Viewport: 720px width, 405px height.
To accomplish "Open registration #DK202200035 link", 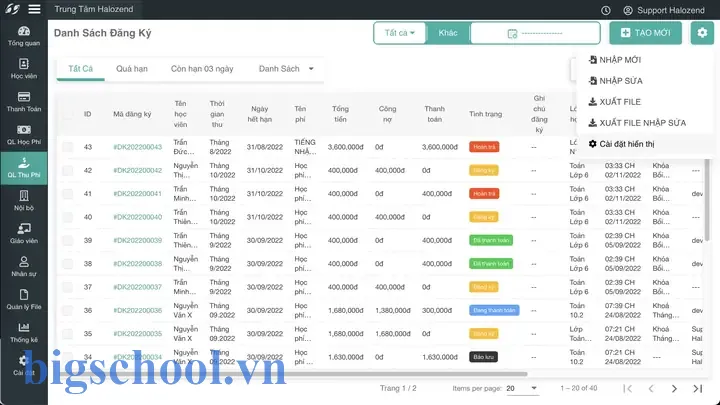I will click(x=138, y=334).
